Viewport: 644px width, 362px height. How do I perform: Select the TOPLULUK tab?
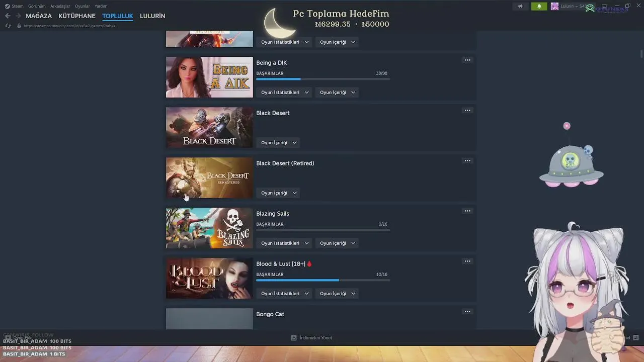coord(118,16)
